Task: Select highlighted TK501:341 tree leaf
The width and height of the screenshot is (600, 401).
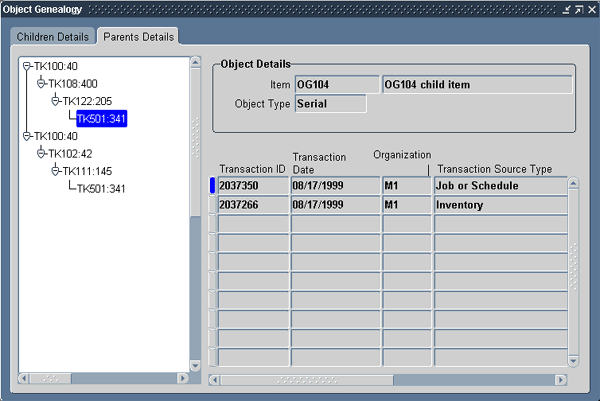Action: point(101,119)
